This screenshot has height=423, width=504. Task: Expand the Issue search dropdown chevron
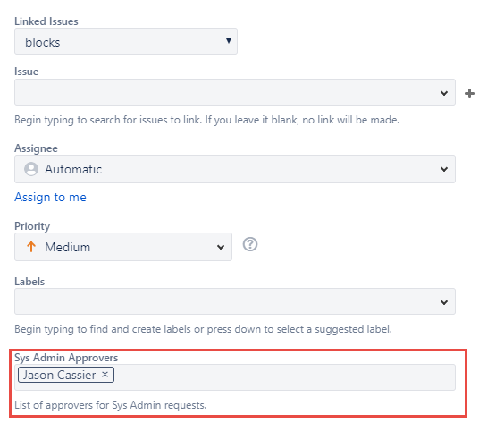point(444,93)
